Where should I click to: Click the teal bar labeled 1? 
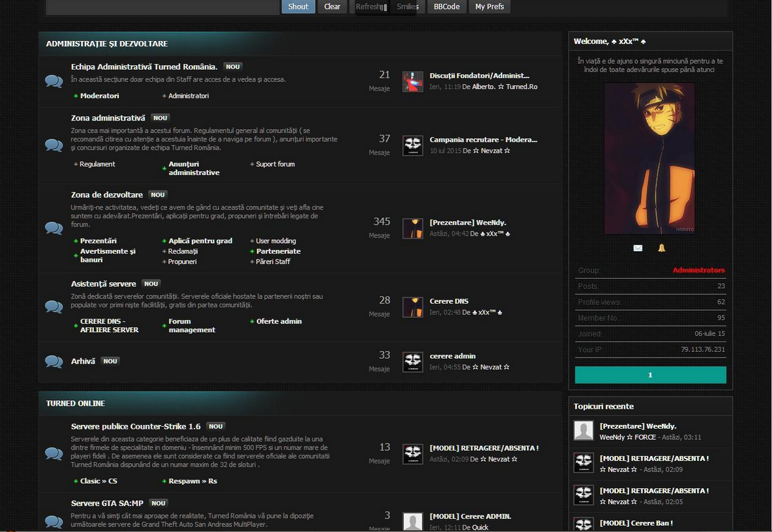click(650, 375)
